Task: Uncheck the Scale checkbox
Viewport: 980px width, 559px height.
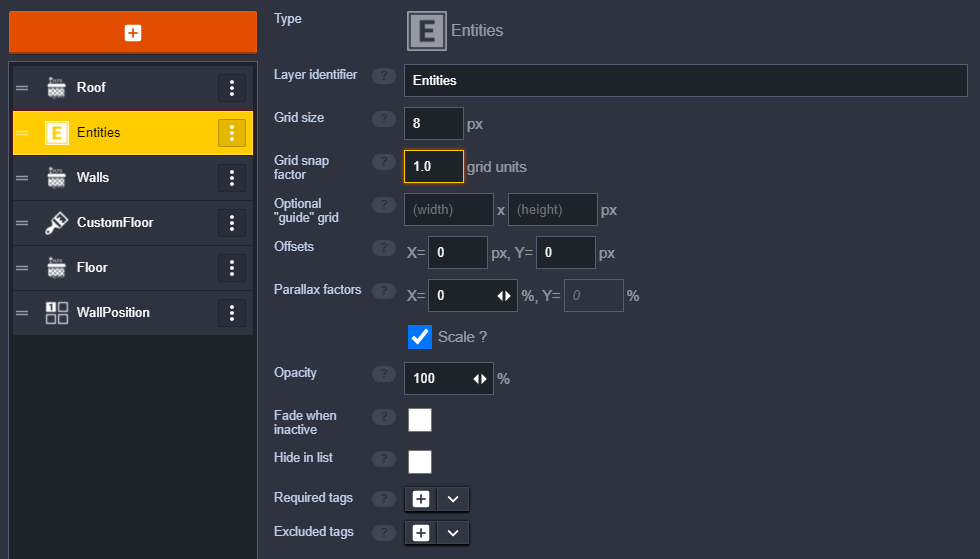Action: (420, 337)
